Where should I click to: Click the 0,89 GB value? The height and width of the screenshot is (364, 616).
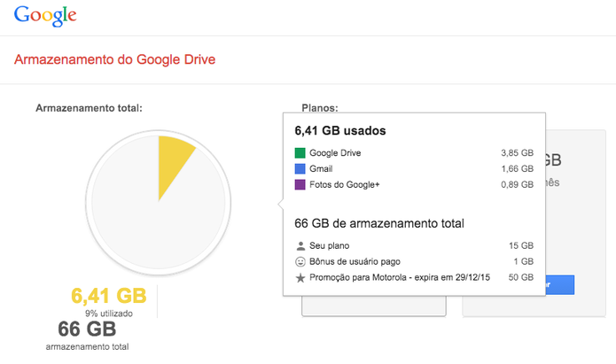(x=517, y=184)
